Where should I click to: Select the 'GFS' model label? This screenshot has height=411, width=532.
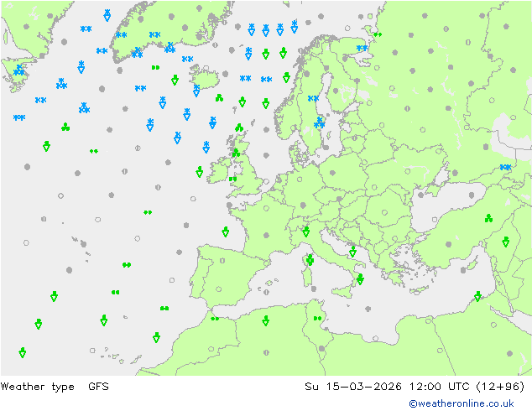pos(98,386)
